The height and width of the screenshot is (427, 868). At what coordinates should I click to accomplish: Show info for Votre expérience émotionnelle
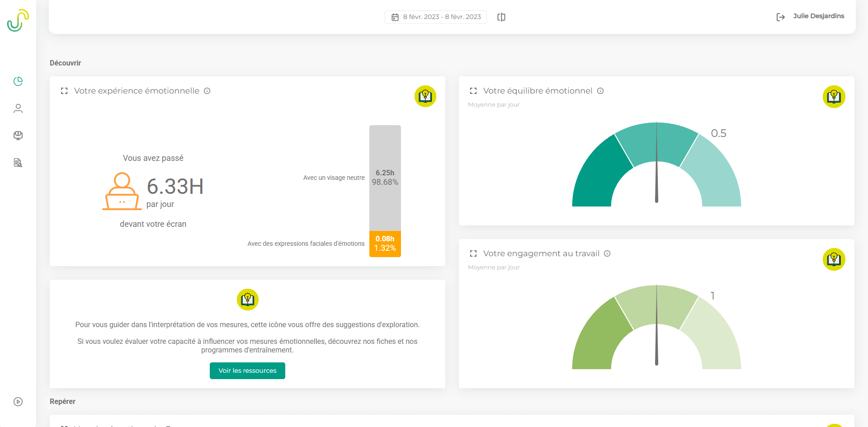[x=207, y=91]
